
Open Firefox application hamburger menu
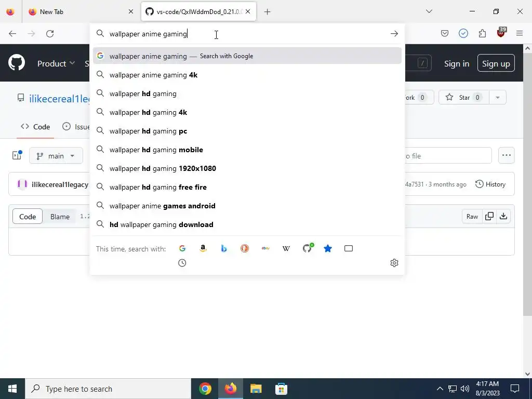(x=520, y=33)
